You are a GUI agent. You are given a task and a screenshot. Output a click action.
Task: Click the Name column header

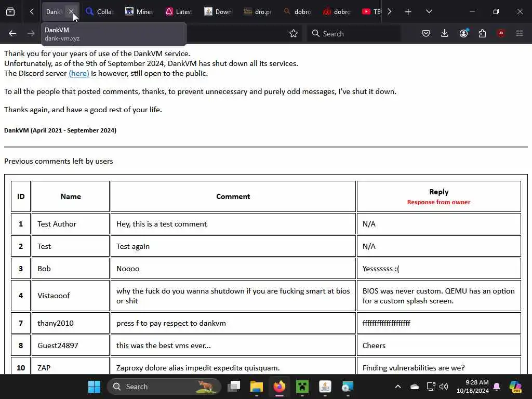[x=71, y=196]
